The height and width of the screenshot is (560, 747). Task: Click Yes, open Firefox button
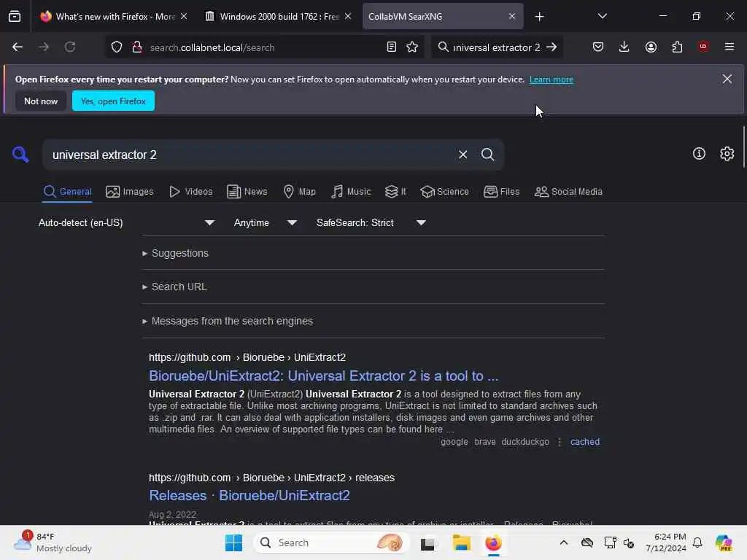tap(113, 101)
